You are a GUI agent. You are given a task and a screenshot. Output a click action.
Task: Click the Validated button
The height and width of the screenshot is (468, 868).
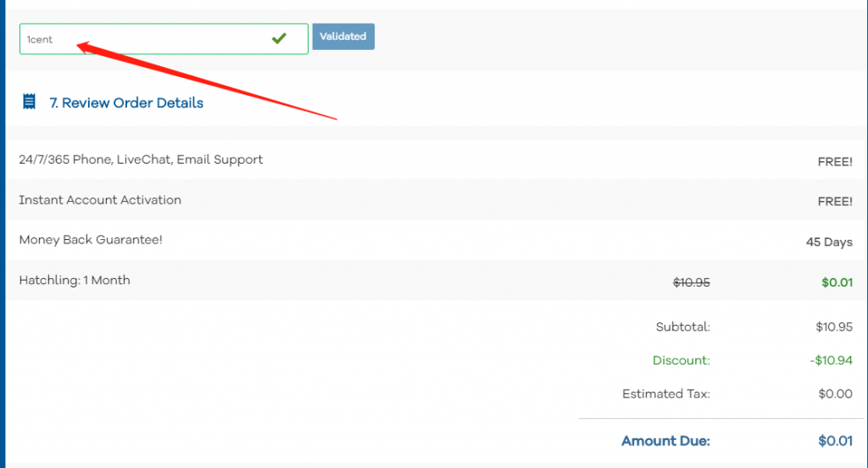(x=343, y=36)
